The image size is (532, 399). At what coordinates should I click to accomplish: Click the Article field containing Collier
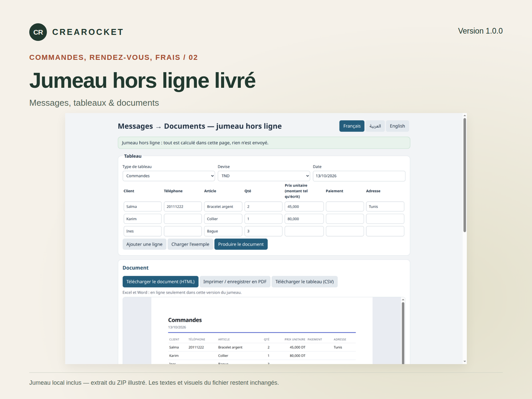click(223, 219)
